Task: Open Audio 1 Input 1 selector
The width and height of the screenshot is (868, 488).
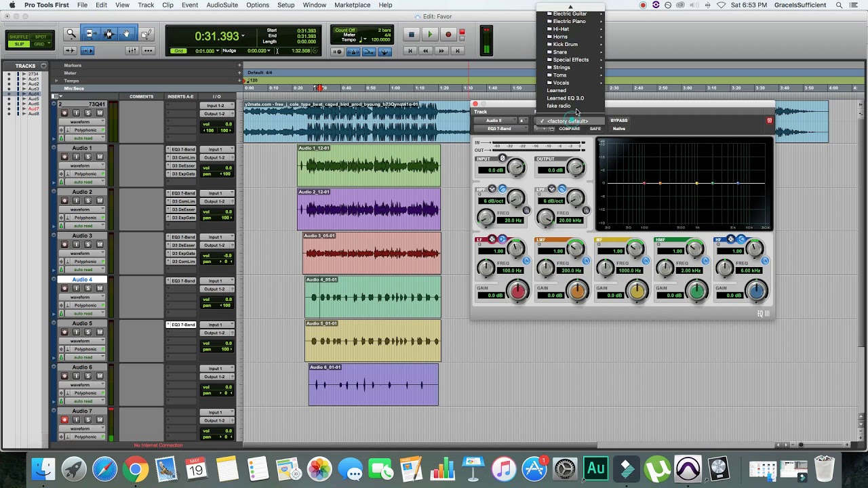Action: pyautogui.click(x=216, y=149)
